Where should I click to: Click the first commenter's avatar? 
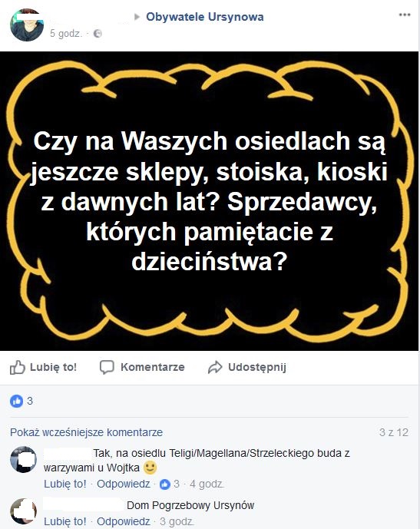click(x=23, y=459)
